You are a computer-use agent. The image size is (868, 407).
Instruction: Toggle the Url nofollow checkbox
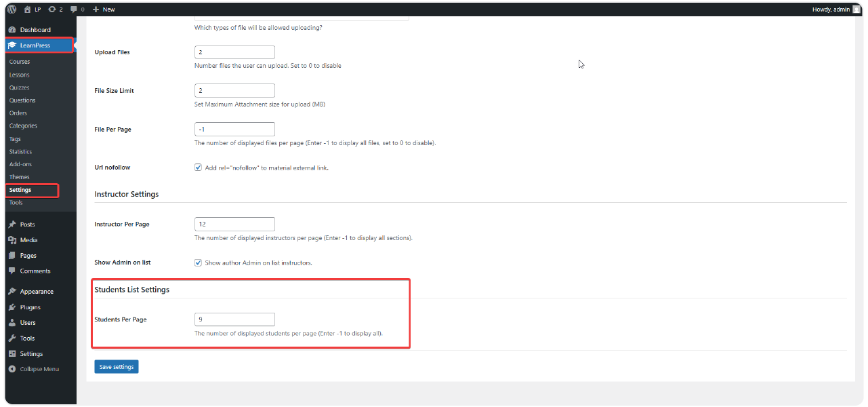[x=199, y=168]
